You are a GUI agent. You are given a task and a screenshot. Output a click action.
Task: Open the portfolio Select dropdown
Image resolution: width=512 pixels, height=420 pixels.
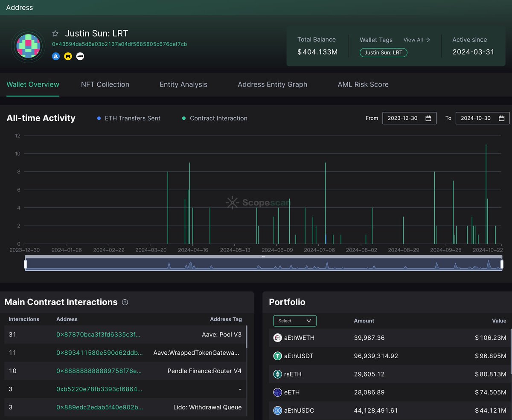pos(295,321)
